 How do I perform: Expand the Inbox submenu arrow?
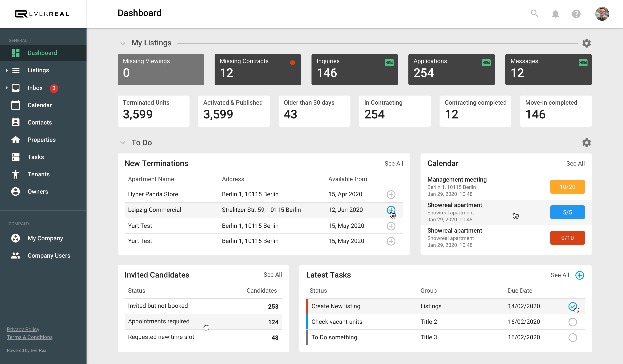pyautogui.click(x=7, y=88)
